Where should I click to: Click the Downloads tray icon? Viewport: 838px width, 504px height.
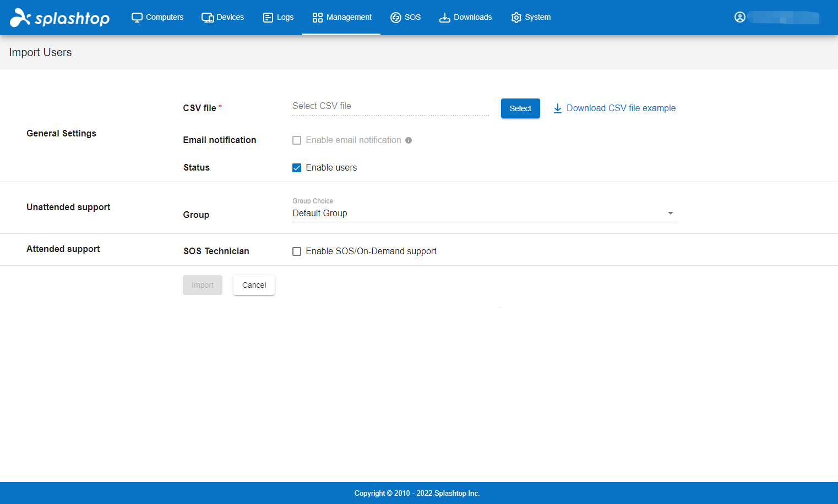(444, 18)
